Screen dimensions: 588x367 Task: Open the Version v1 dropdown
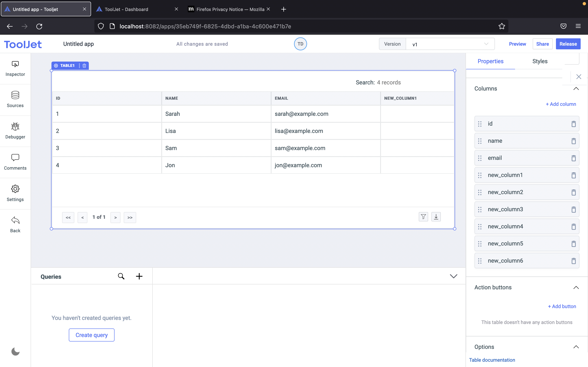450,44
